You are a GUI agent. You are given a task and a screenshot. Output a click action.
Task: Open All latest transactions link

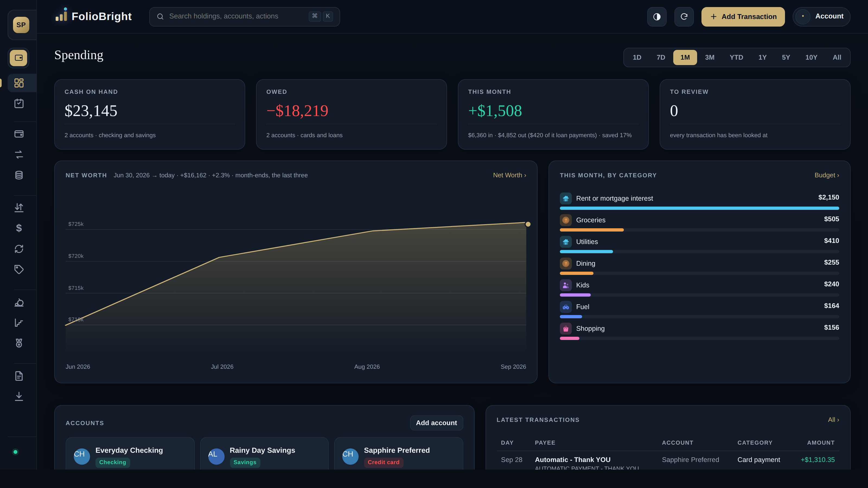pos(833,420)
